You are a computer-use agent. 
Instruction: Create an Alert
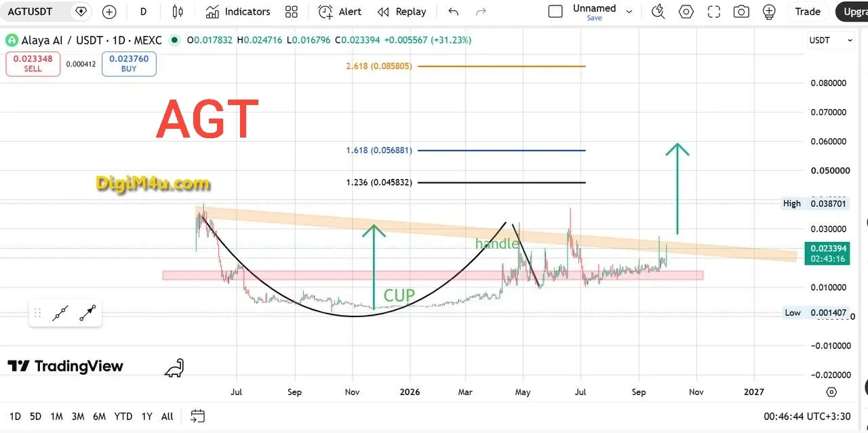click(x=340, y=12)
